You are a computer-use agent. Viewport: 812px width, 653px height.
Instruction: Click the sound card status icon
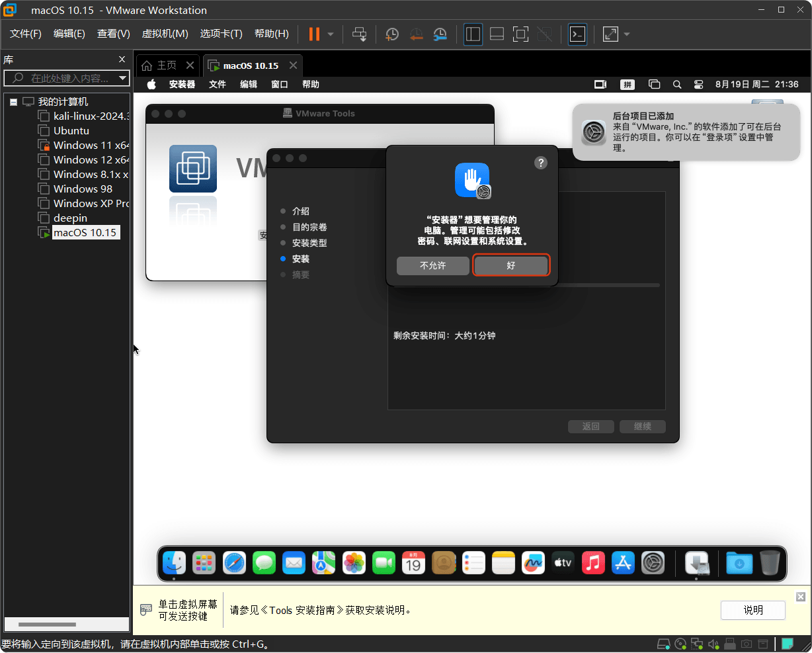(x=713, y=644)
